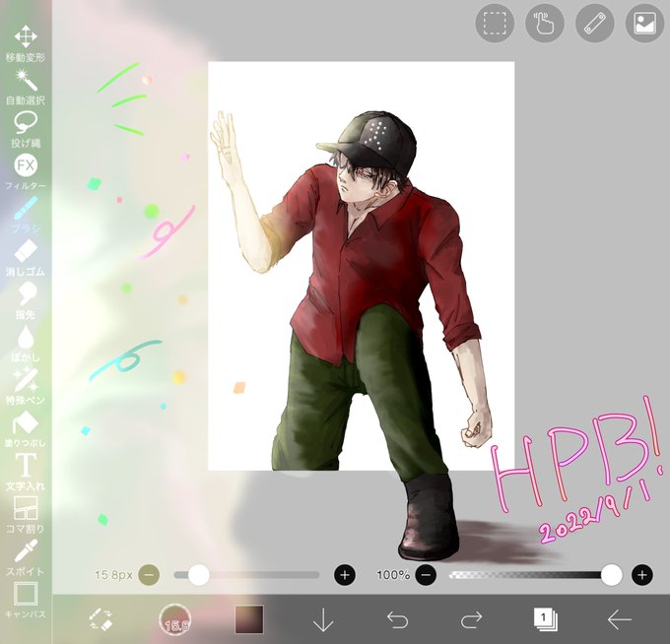Open brush settings showing 15.8
The height and width of the screenshot is (644, 670).
click(x=174, y=619)
